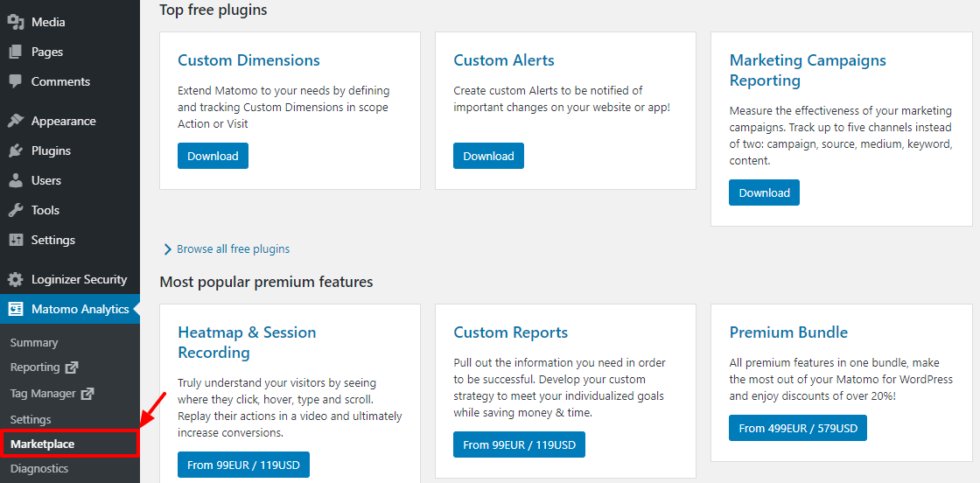
Task: Open Settings under Matomo Analytics
Action: (31, 419)
